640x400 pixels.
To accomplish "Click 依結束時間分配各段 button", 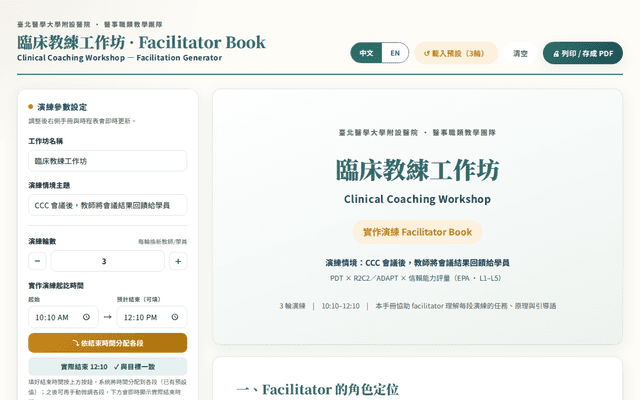I will pos(107,343).
